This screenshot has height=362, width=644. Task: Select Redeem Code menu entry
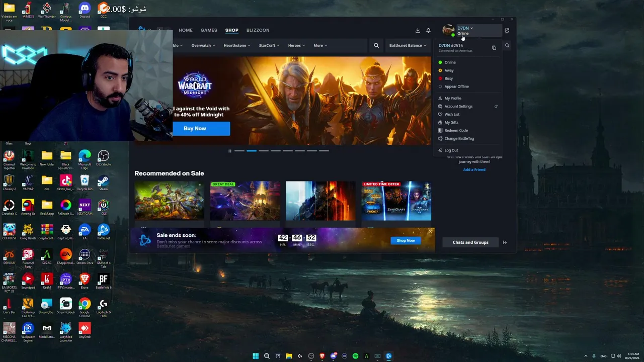(456, 131)
